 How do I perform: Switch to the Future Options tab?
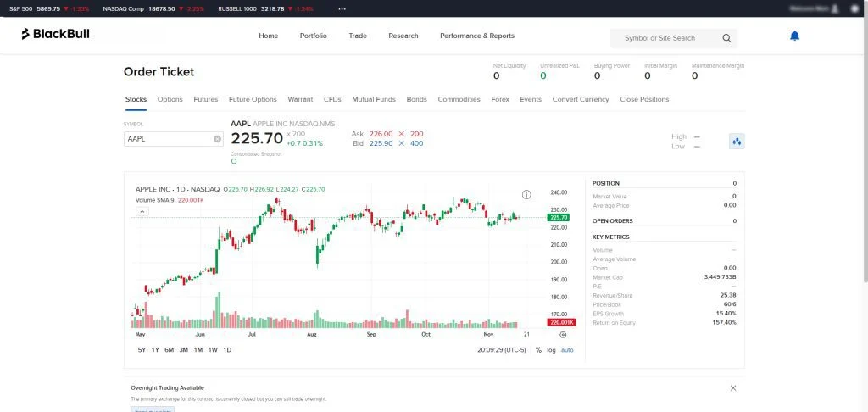tap(253, 100)
